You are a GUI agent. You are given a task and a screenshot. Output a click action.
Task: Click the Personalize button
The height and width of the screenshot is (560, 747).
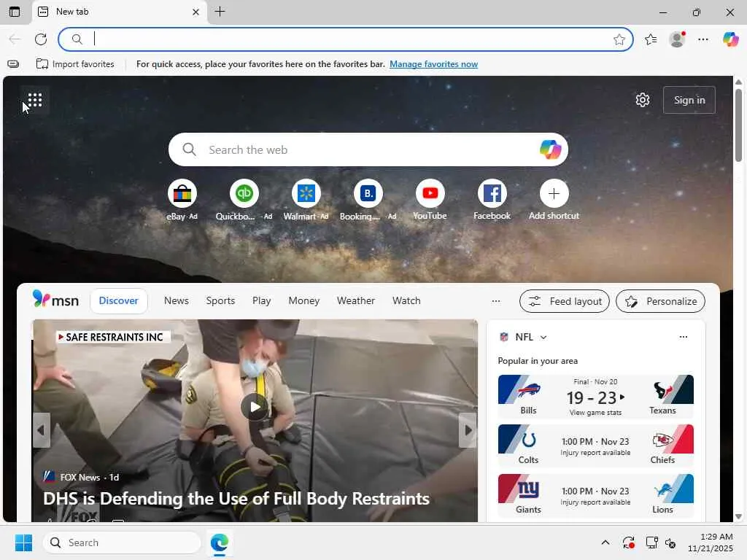(x=660, y=301)
